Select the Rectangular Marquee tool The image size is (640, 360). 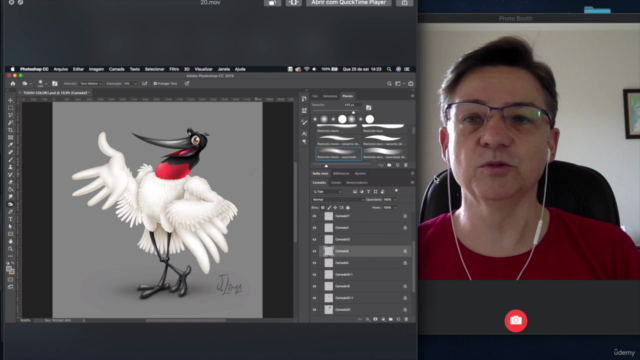click(11, 108)
